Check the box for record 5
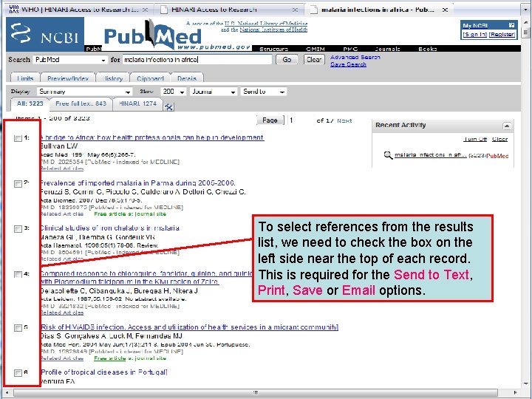Image resolution: width=532 pixels, height=399 pixels. 18,328
